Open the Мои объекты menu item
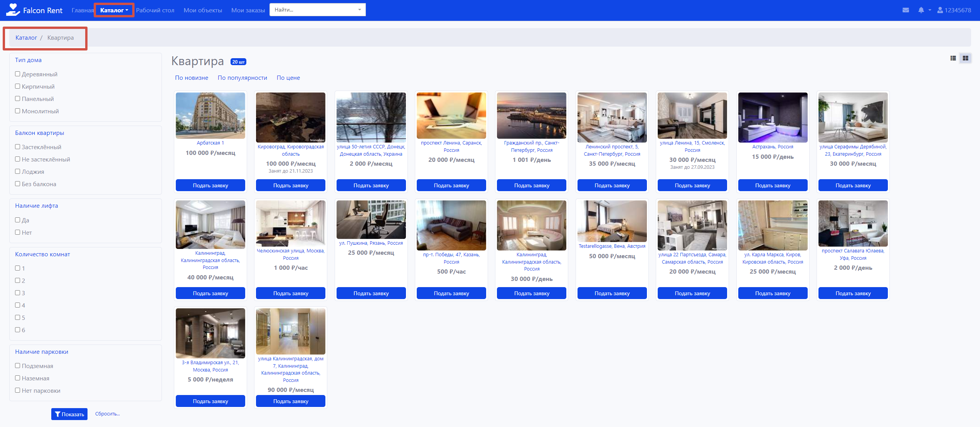Viewport: 980px width, 427px height. [x=203, y=10]
